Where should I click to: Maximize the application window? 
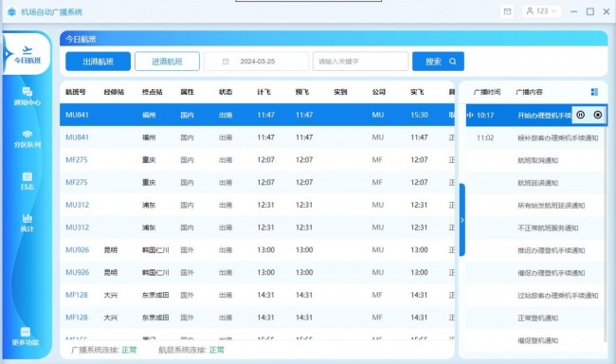590,11
